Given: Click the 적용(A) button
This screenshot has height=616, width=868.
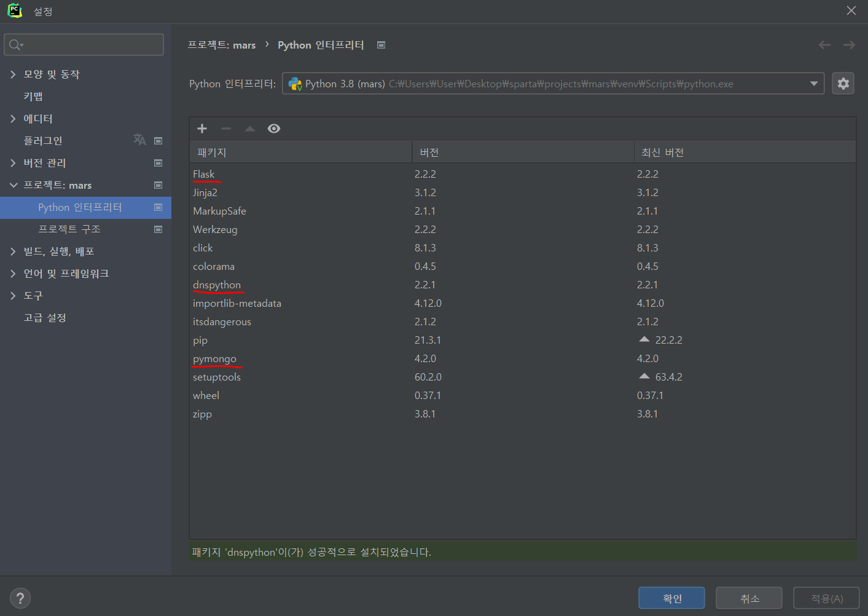Looking at the screenshot, I should coord(826,598).
